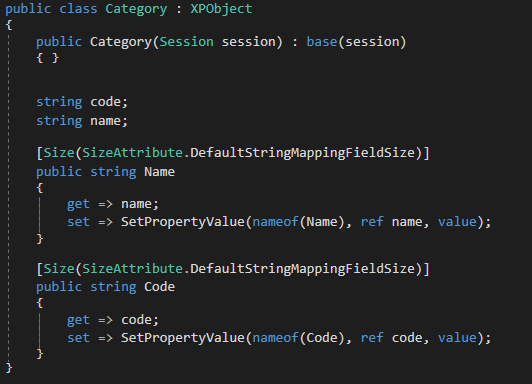The image size is (532, 384).
Task: Click the XPObject base class name
Action: coord(221,9)
